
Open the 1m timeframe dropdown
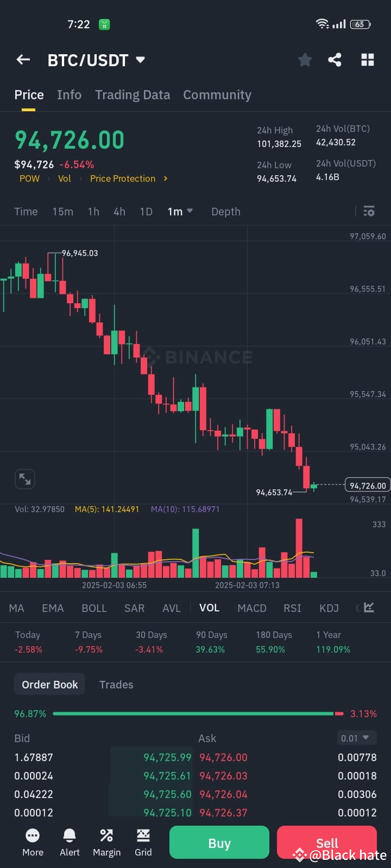pyautogui.click(x=180, y=212)
